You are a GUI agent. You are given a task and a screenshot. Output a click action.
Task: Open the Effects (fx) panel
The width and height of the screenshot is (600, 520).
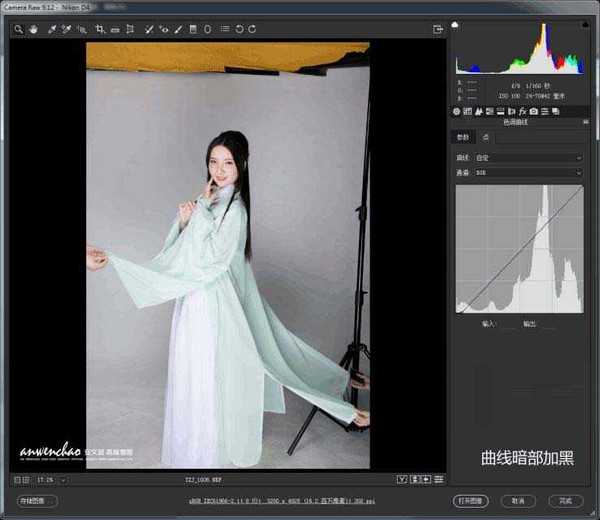pos(523,111)
